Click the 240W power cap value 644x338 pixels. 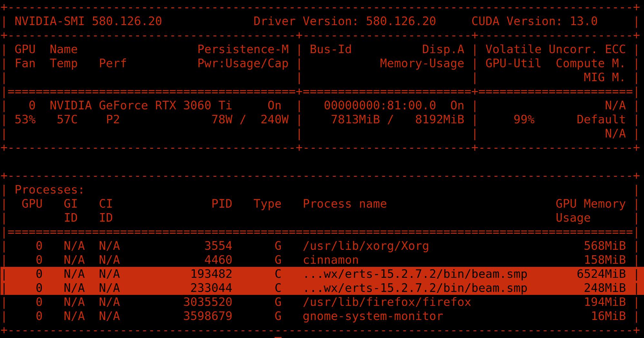274,119
